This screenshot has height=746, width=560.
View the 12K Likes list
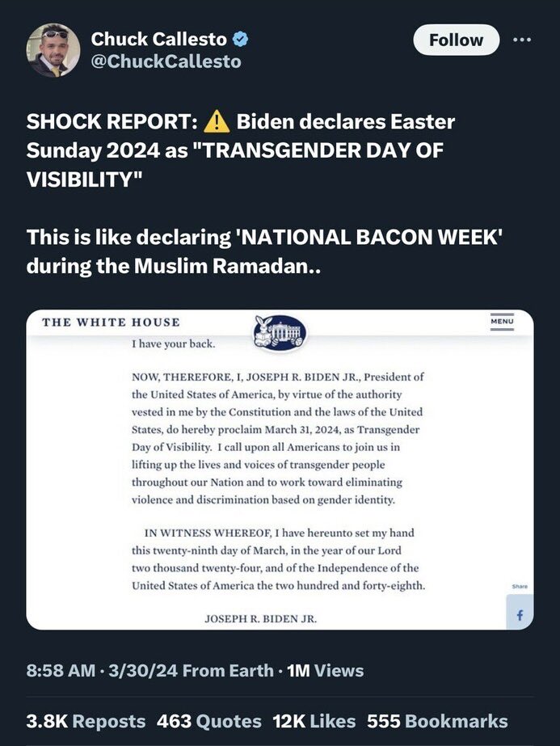[x=315, y=721]
